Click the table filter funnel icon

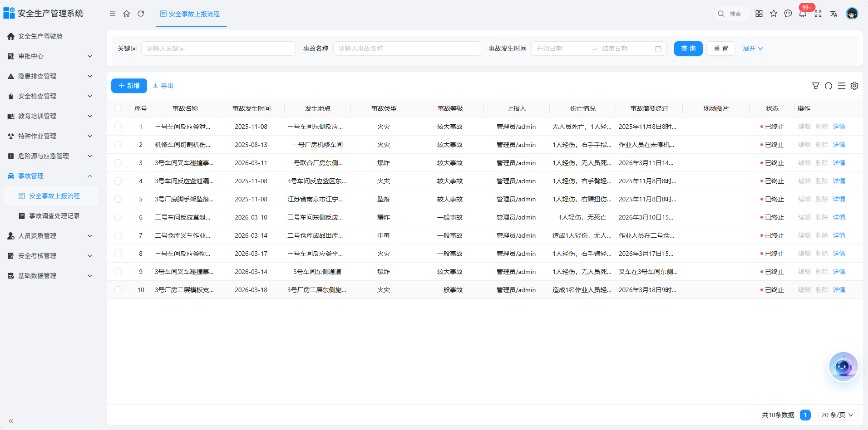coord(816,86)
